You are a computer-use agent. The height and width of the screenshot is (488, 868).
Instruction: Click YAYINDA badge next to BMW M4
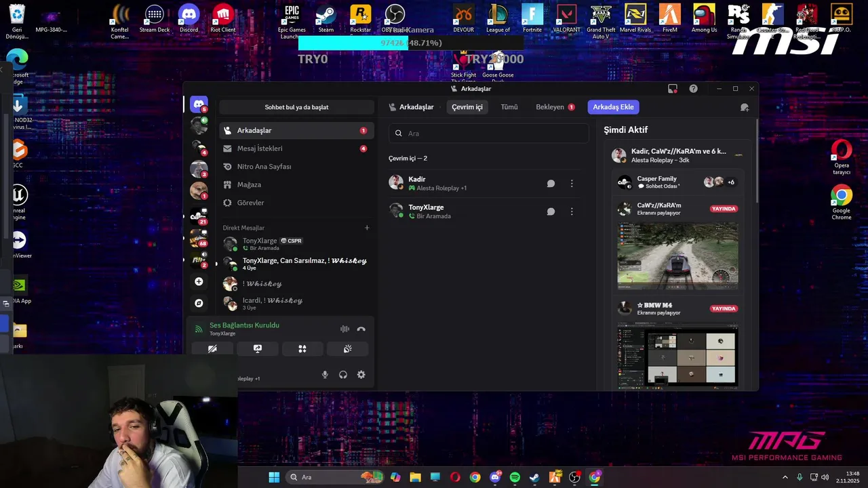[724, 308]
